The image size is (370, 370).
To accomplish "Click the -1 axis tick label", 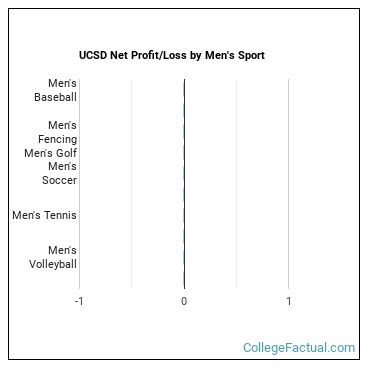I will pos(79,301).
